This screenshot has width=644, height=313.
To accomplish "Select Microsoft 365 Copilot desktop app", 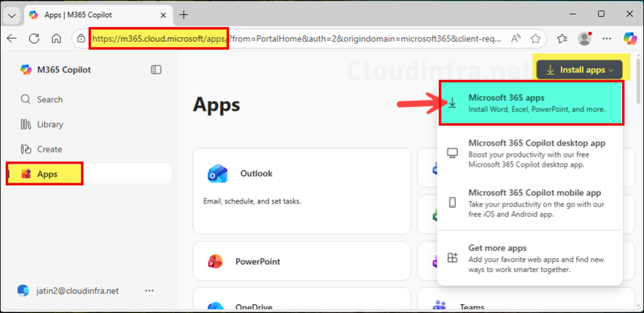I will pos(530,154).
